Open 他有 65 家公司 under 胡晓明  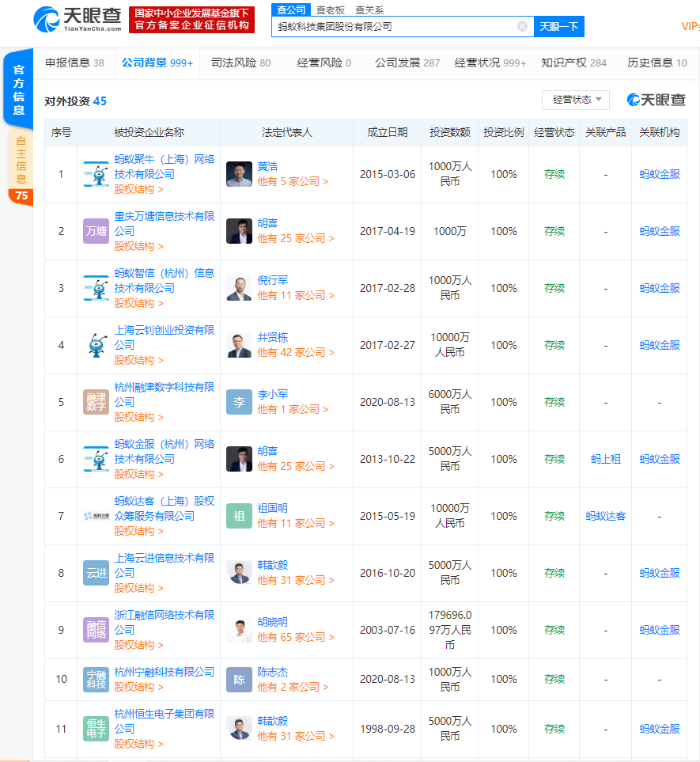[296, 637]
